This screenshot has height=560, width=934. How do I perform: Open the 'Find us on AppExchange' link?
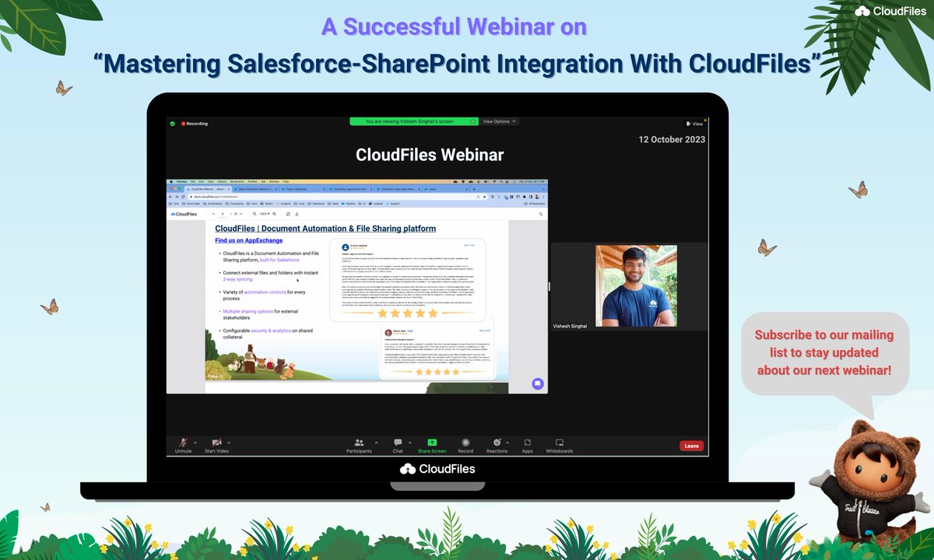(x=249, y=240)
